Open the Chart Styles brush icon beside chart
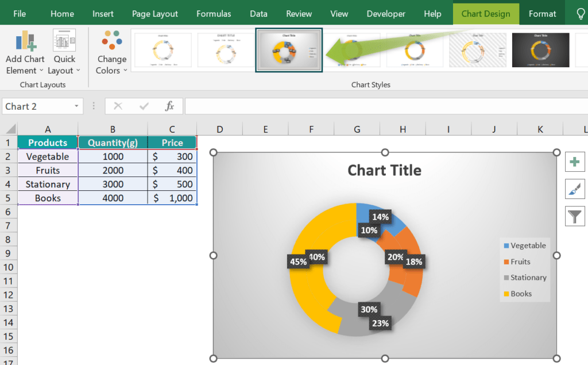 pyautogui.click(x=575, y=189)
